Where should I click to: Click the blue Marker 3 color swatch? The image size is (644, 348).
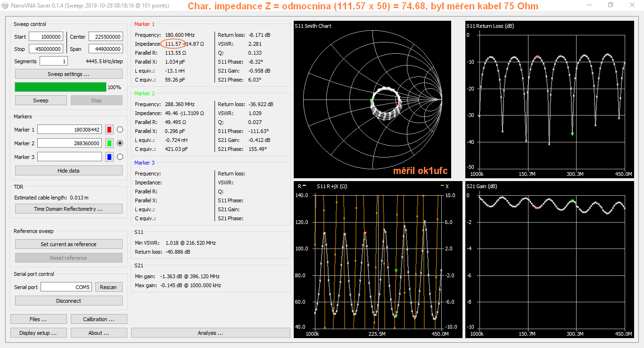pos(109,157)
